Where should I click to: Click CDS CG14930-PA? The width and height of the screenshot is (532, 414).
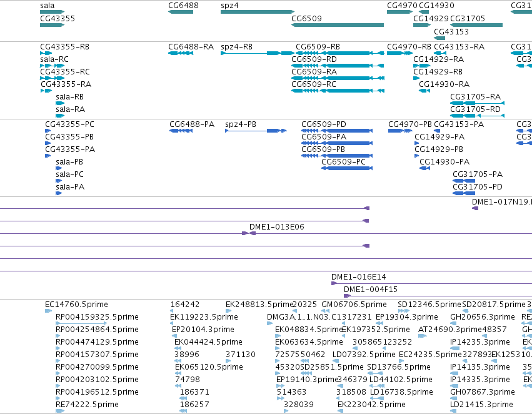click(424, 168)
